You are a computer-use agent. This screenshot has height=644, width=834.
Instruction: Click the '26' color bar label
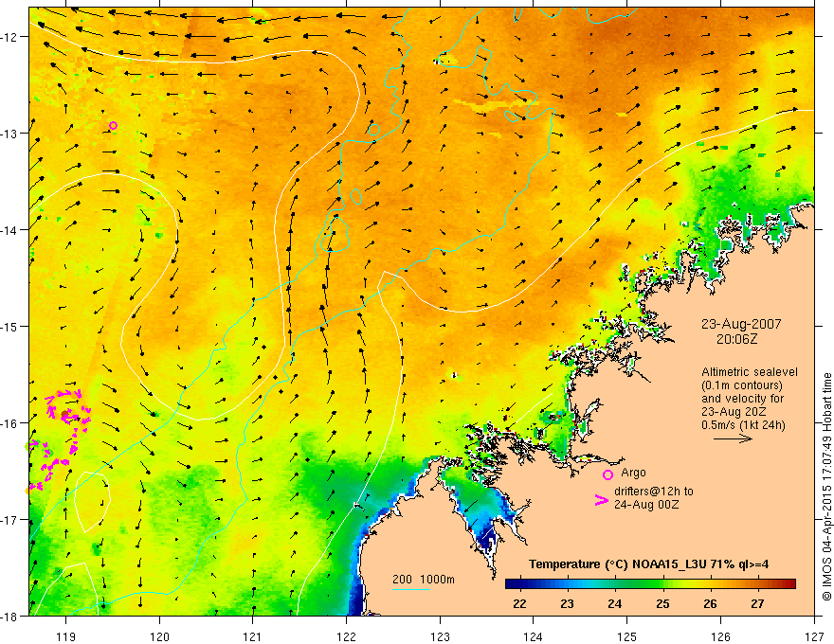click(710, 603)
